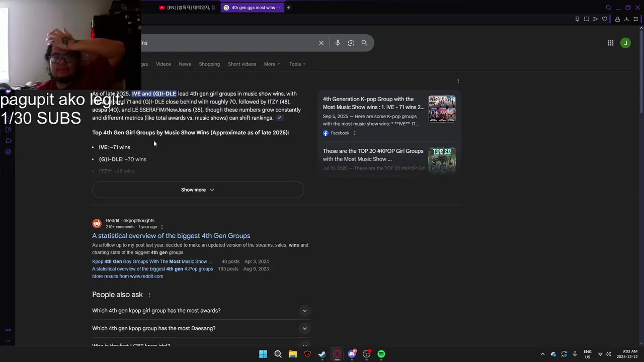Bookmark page with heart icon
Viewport: 644px width, 362px height.
tap(605, 19)
